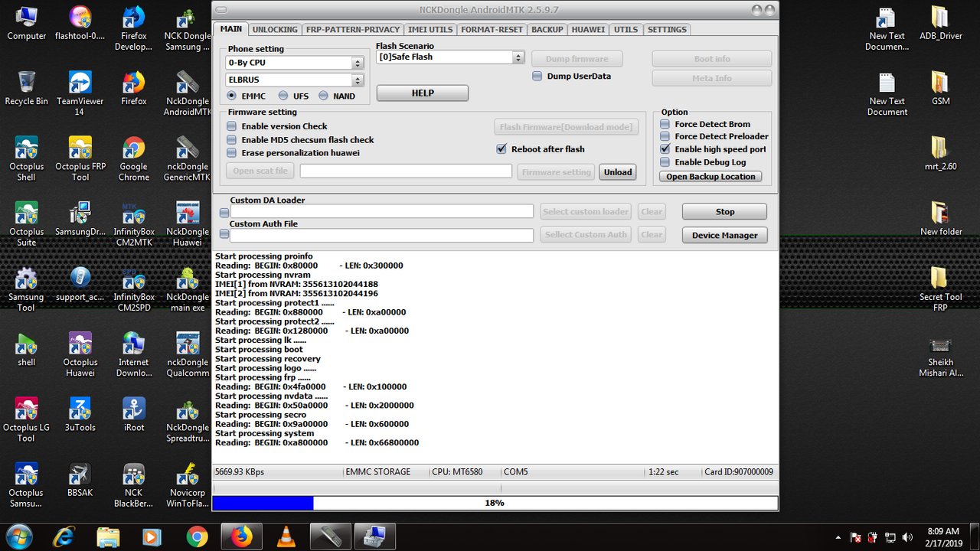Open BBSAK desktop shortcut
Viewport: 980px width, 551px height.
[x=80, y=479]
